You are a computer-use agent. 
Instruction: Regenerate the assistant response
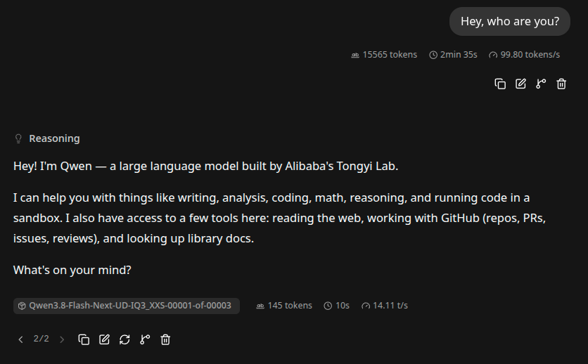[124, 339]
